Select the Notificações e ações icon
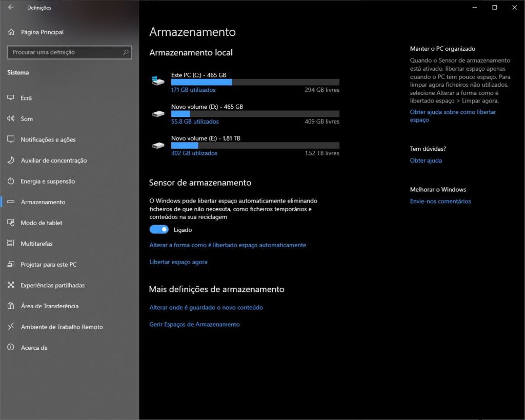 [11, 139]
